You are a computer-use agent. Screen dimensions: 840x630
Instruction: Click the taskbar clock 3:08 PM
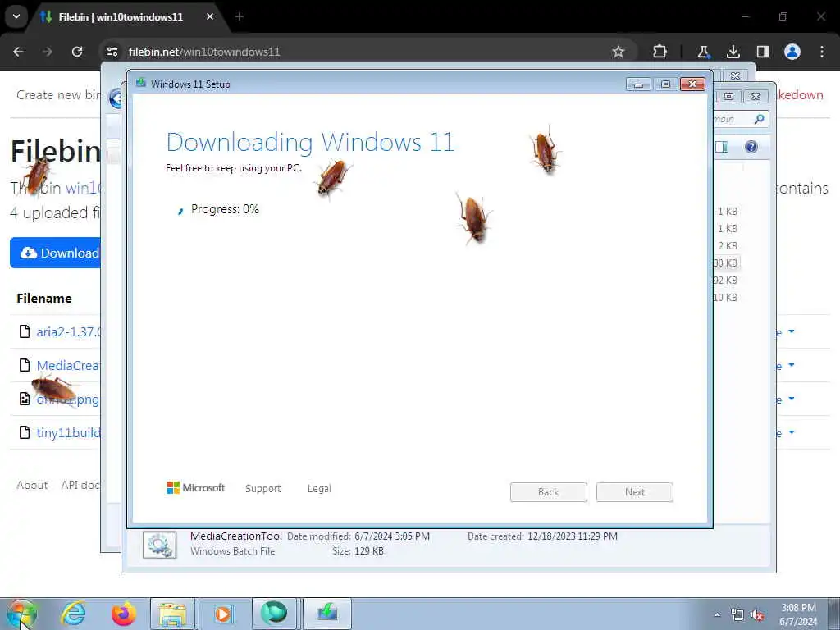pos(798,608)
